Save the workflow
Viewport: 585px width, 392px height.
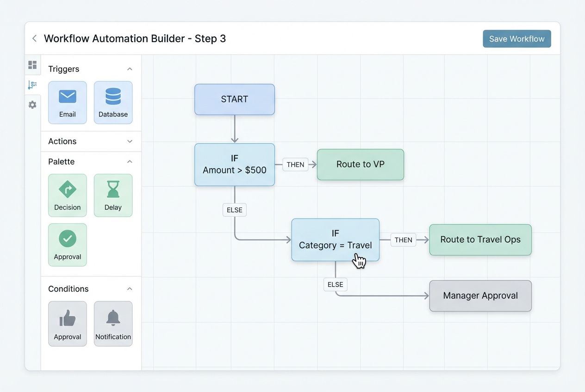click(x=517, y=39)
